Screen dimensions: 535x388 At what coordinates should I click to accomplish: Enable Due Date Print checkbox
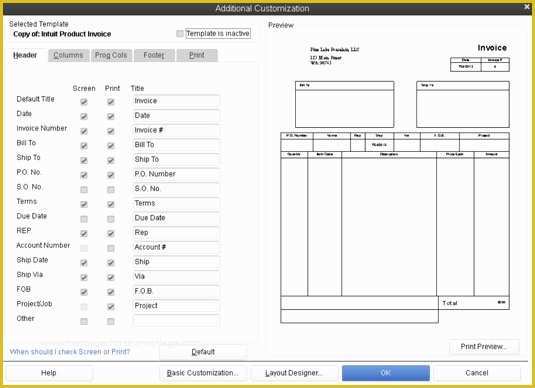click(x=111, y=219)
